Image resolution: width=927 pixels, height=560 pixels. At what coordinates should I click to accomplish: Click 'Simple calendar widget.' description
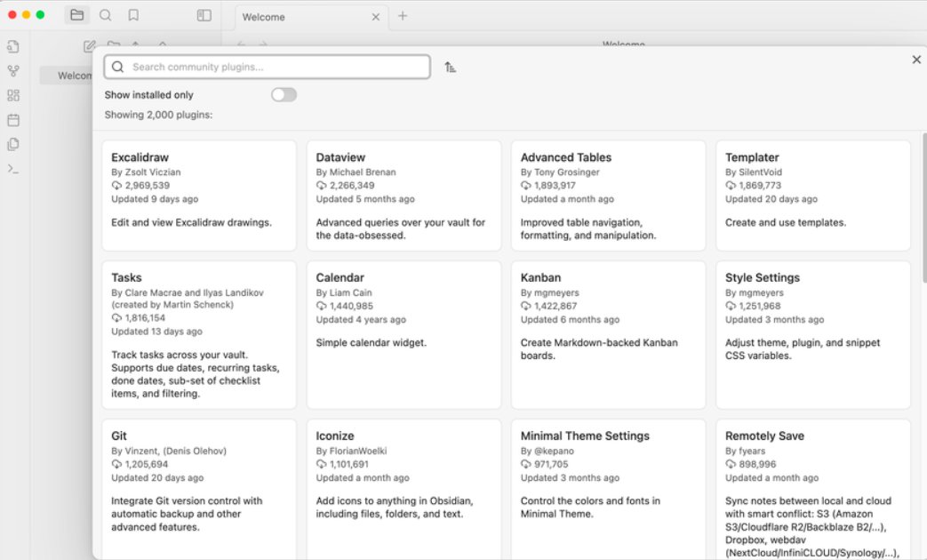point(371,342)
